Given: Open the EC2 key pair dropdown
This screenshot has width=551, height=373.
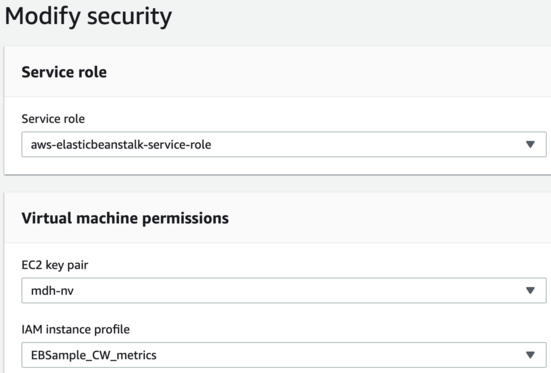Looking at the screenshot, I should pyautogui.click(x=284, y=290).
